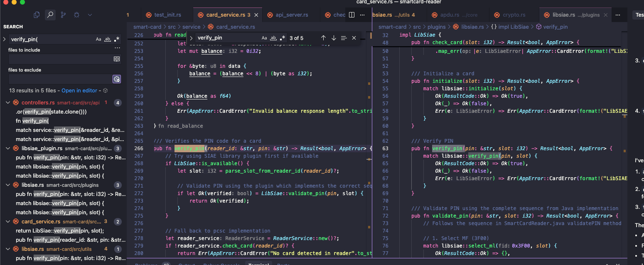644x265 pixels.
Task: Toggle Use Regular Expression in the sidebar search box
Action: coord(117,40)
